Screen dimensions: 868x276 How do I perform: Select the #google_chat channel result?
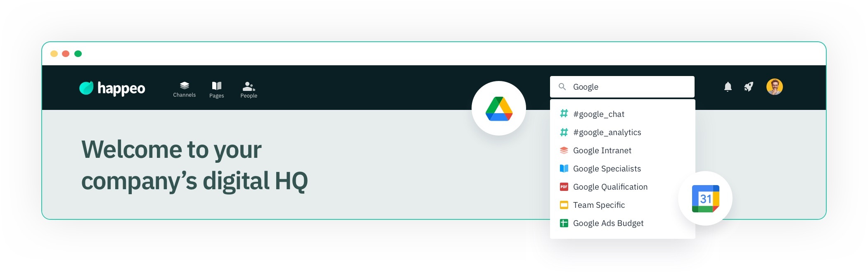622,114
